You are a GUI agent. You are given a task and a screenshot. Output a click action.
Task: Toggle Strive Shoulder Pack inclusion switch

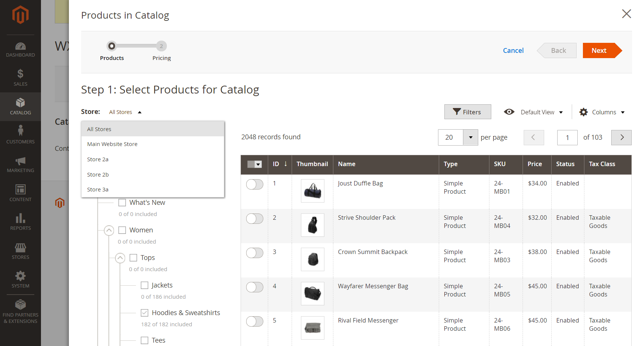click(x=255, y=219)
